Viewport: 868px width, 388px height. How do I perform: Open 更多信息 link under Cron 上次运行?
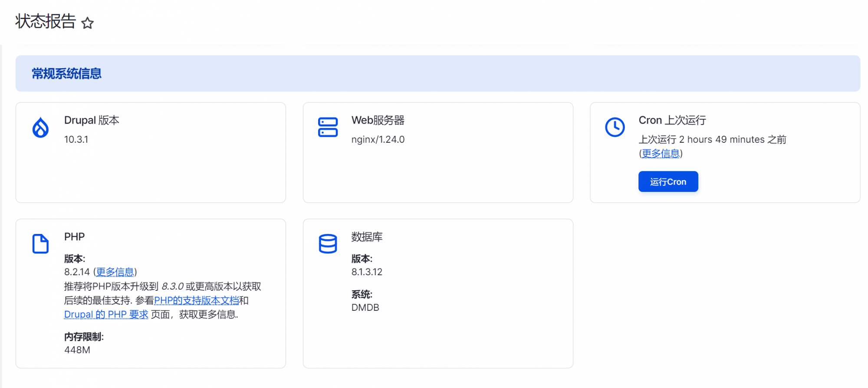tap(661, 154)
